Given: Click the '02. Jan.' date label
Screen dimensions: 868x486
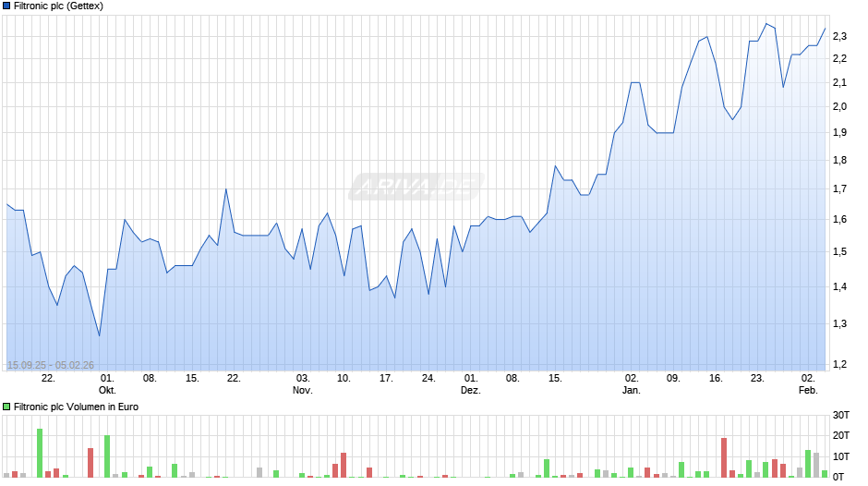Looking at the screenshot, I should 632,384.
